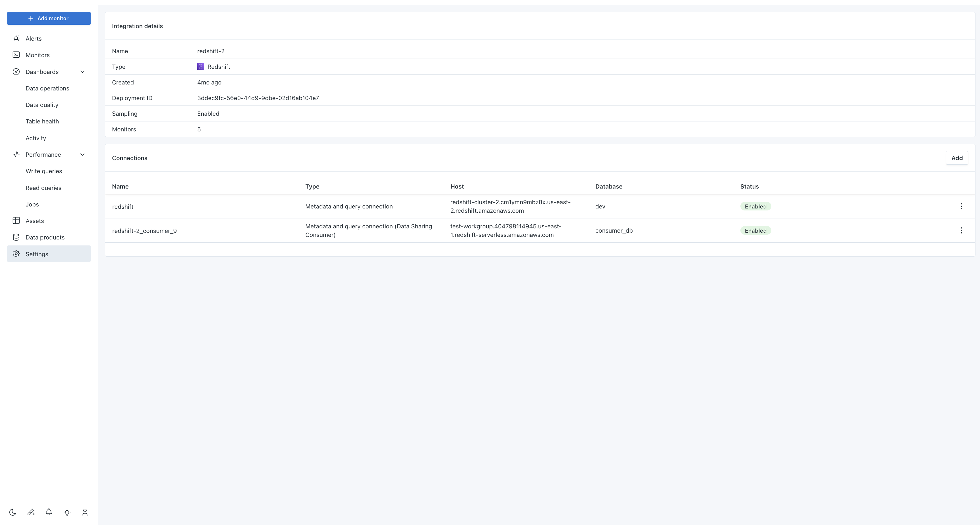Click the Redshift type icon
This screenshot has height=525, width=980.
200,67
